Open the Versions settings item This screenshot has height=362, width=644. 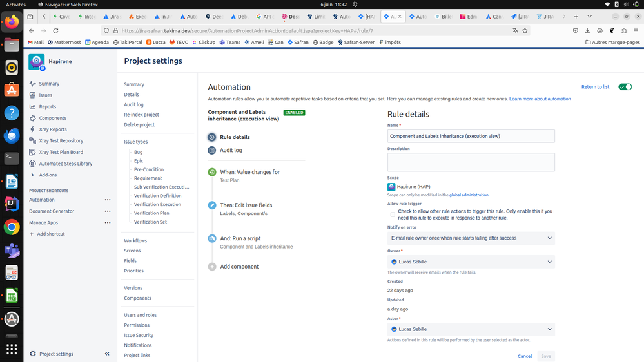(x=133, y=288)
